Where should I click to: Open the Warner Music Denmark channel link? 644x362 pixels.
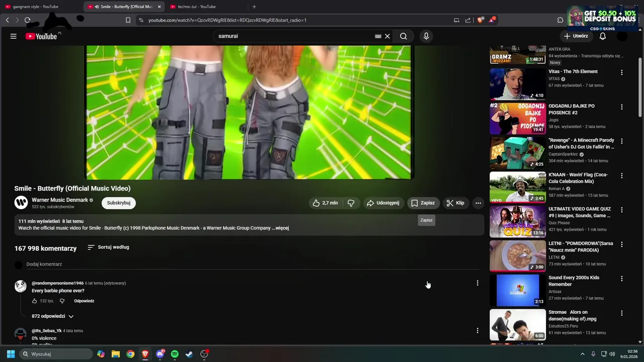pyautogui.click(x=60, y=200)
